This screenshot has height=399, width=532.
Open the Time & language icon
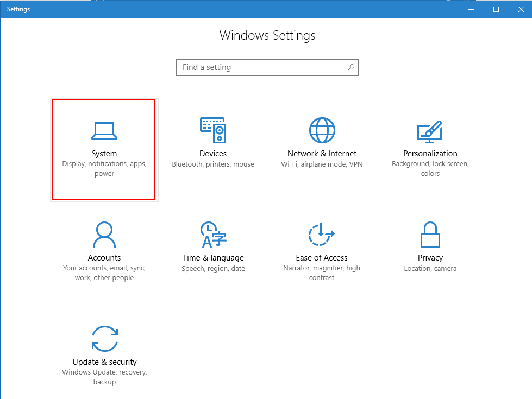pos(213,235)
